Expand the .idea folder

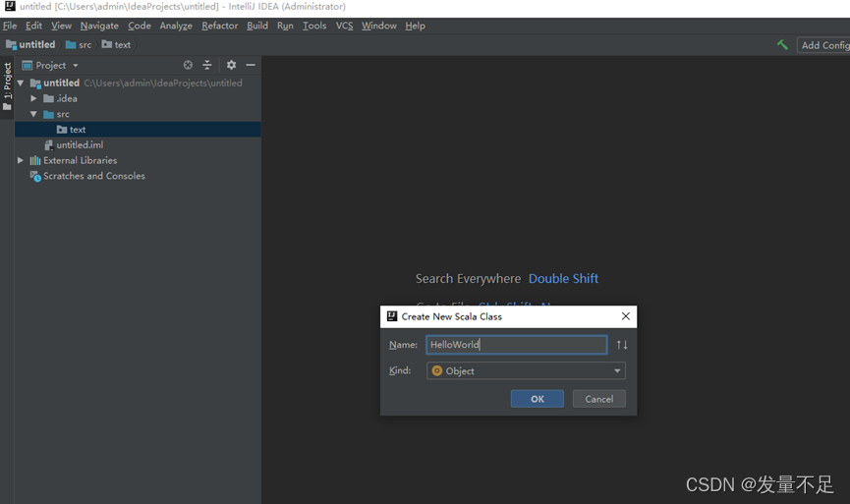pos(33,98)
